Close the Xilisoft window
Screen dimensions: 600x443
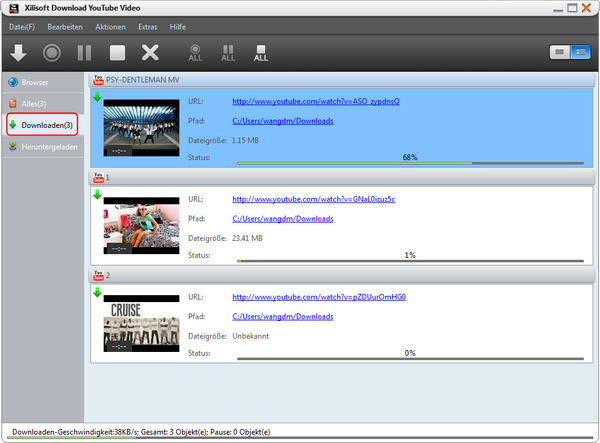pyautogui.click(x=586, y=8)
